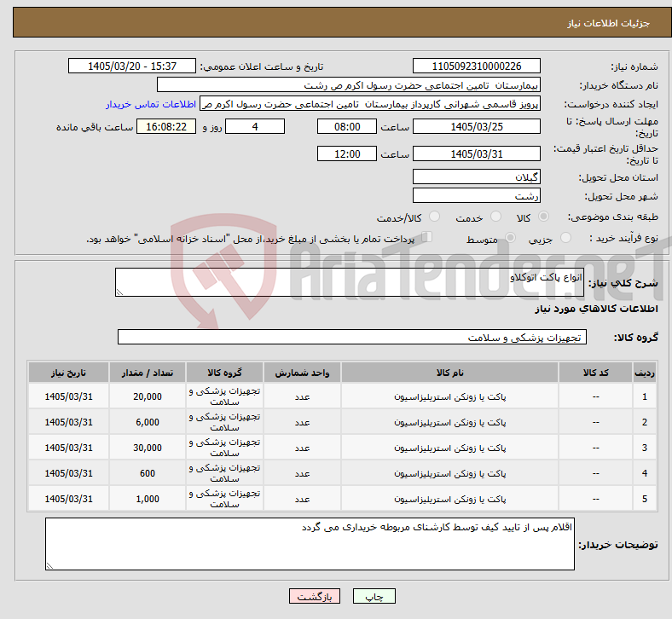Click the ردیف column header
Screen dimensions: 672x619
pyautogui.click(x=644, y=373)
